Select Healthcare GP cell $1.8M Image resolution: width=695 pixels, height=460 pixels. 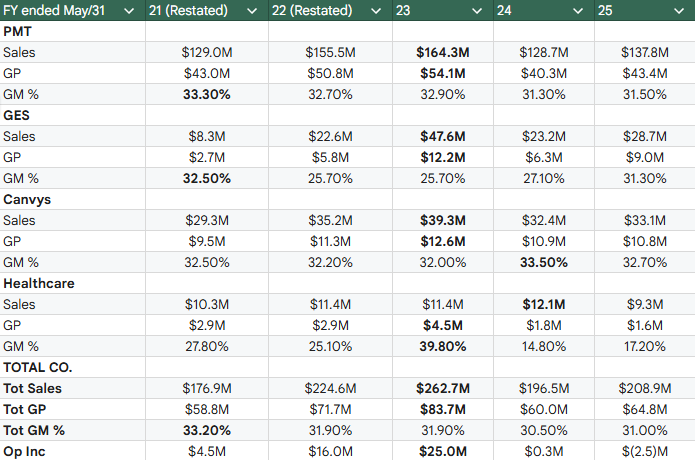[x=544, y=325]
